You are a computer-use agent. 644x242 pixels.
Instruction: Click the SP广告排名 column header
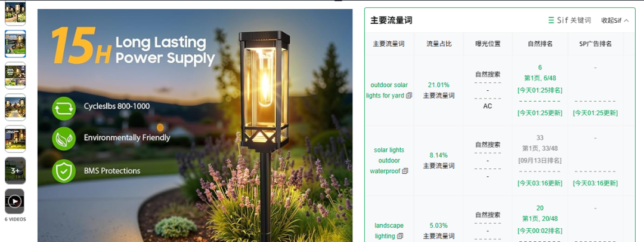pyautogui.click(x=595, y=44)
